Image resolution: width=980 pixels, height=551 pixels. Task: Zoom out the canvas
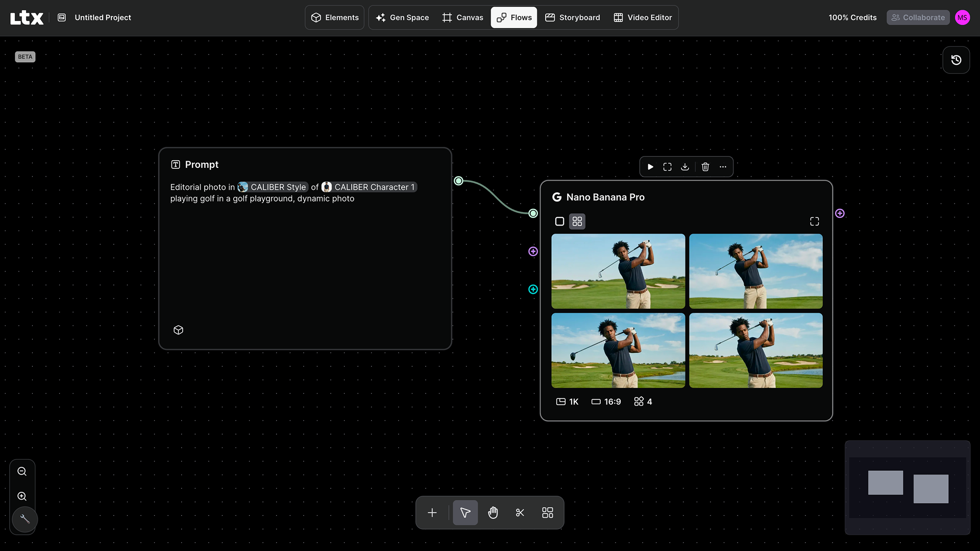[x=22, y=471]
